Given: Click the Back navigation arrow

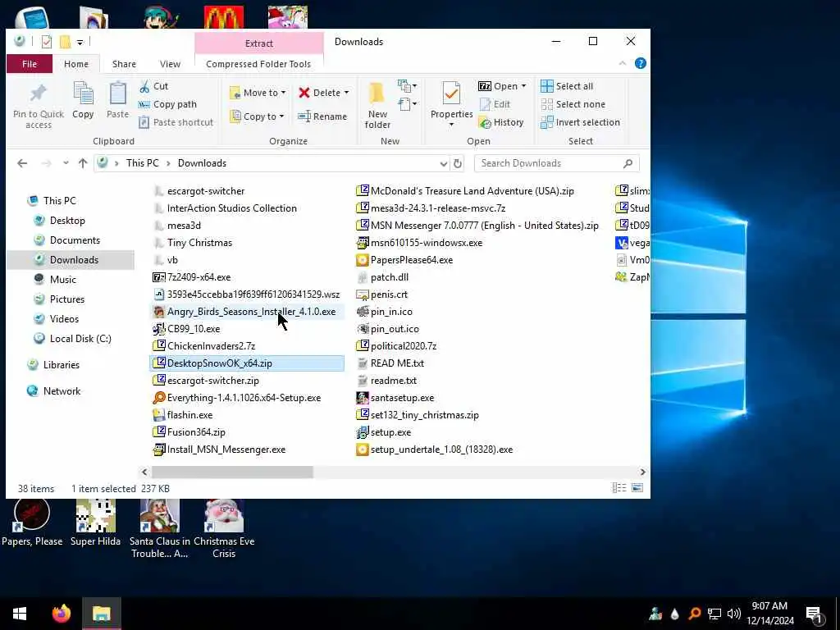Looking at the screenshot, I should point(22,163).
